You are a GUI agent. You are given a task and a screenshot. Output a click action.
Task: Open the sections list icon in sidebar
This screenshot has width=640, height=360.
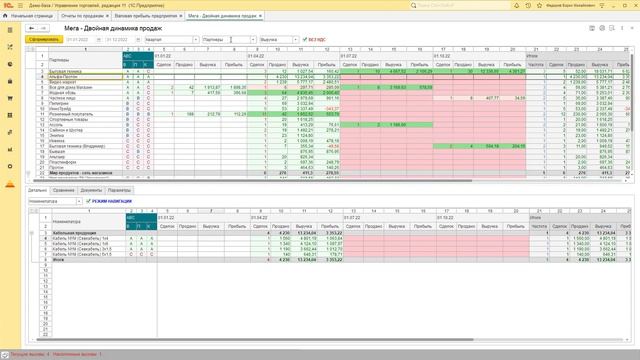[10, 30]
